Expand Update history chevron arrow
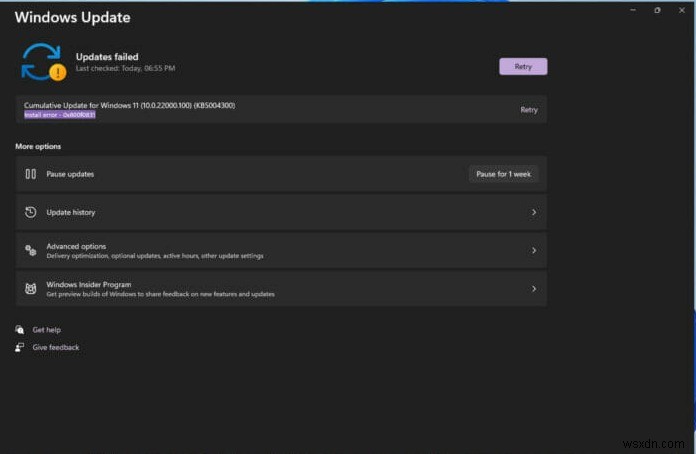 point(534,213)
